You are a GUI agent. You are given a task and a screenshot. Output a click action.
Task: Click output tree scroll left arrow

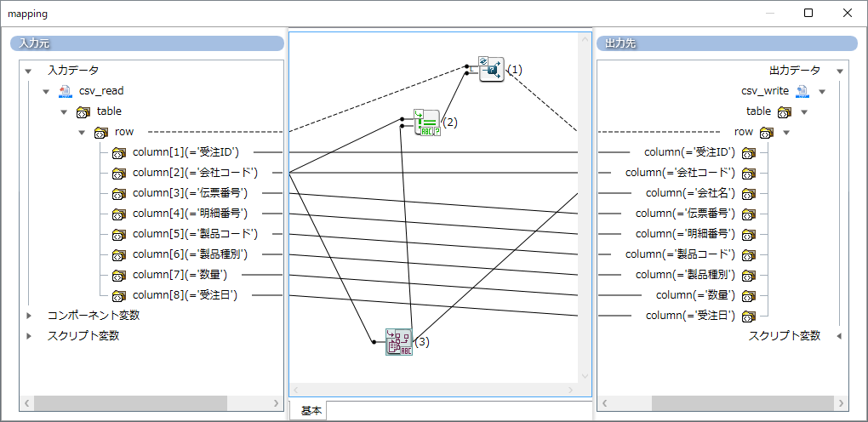[x=606, y=403]
